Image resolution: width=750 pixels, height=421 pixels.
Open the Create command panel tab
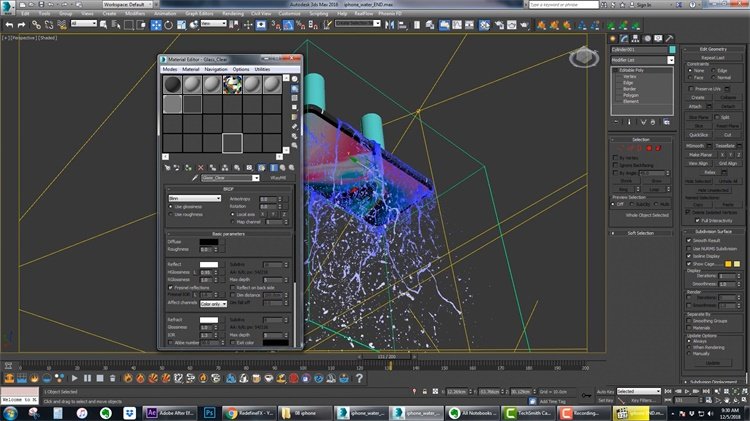coord(613,39)
